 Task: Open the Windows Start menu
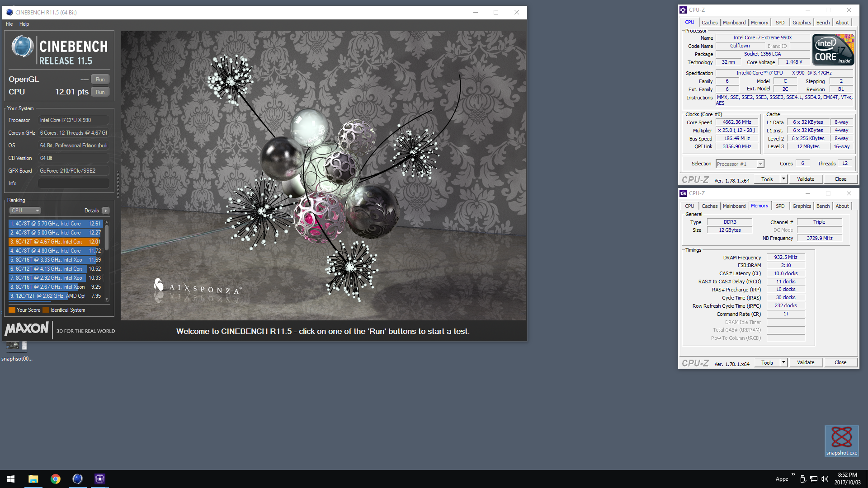click(x=11, y=479)
